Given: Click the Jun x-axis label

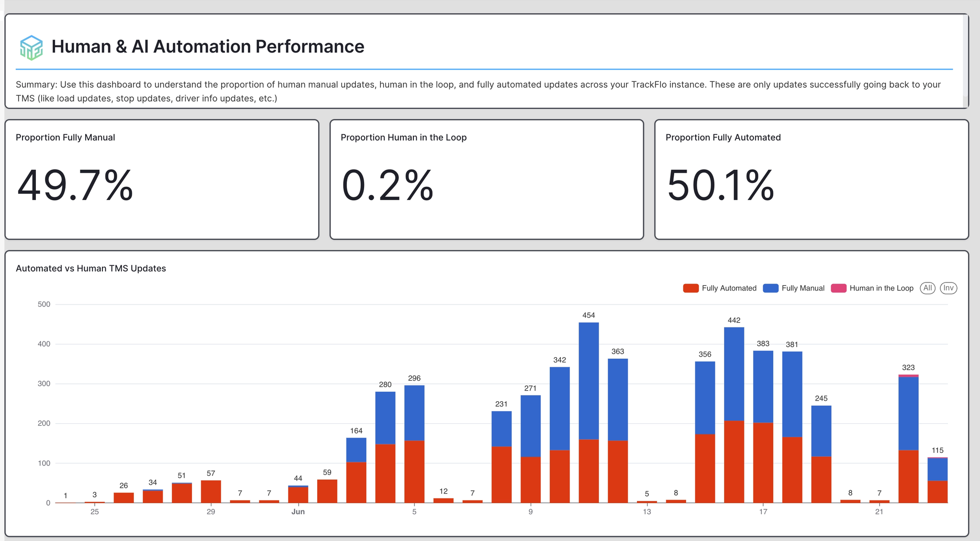Looking at the screenshot, I should [x=298, y=512].
